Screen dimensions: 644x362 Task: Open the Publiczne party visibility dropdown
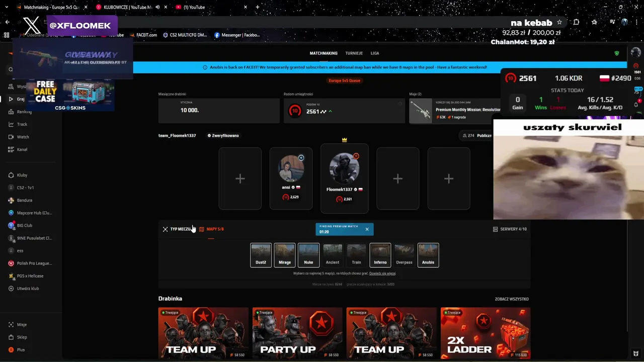pyautogui.click(x=477, y=136)
